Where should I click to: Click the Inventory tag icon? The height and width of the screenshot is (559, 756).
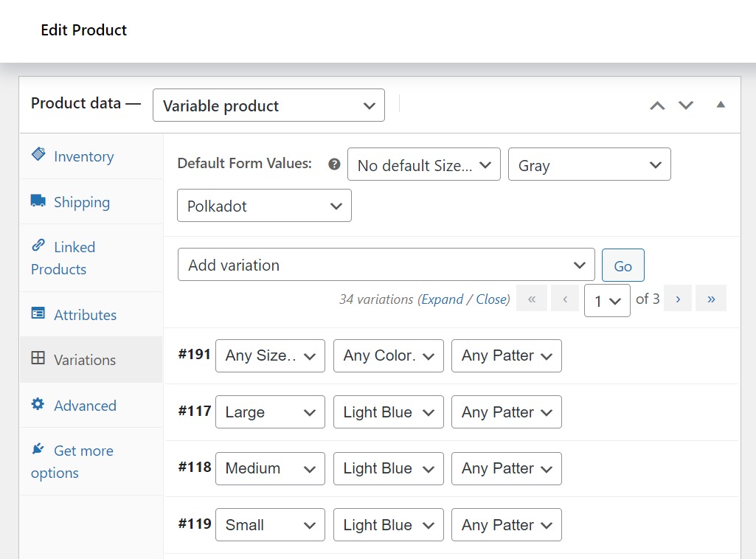39,156
